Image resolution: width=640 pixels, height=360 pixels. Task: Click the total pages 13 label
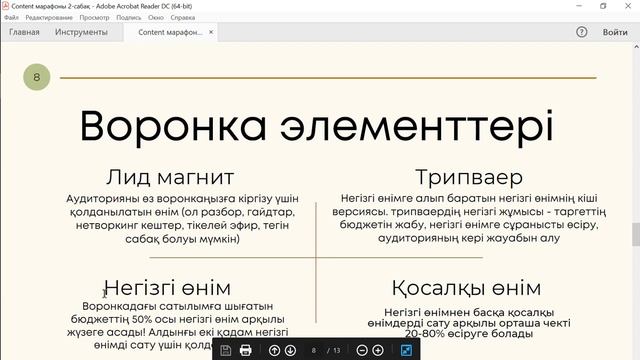(x=336, y=350)
